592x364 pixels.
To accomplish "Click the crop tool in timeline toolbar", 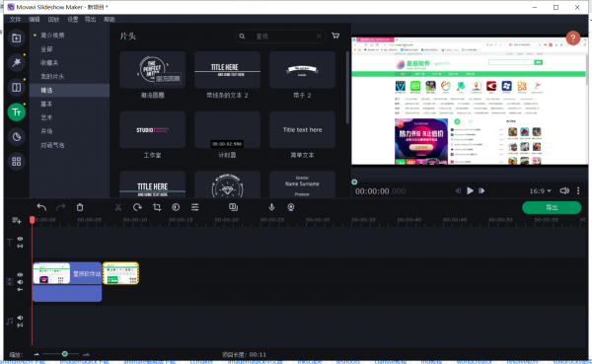I will tap(157, 207).
